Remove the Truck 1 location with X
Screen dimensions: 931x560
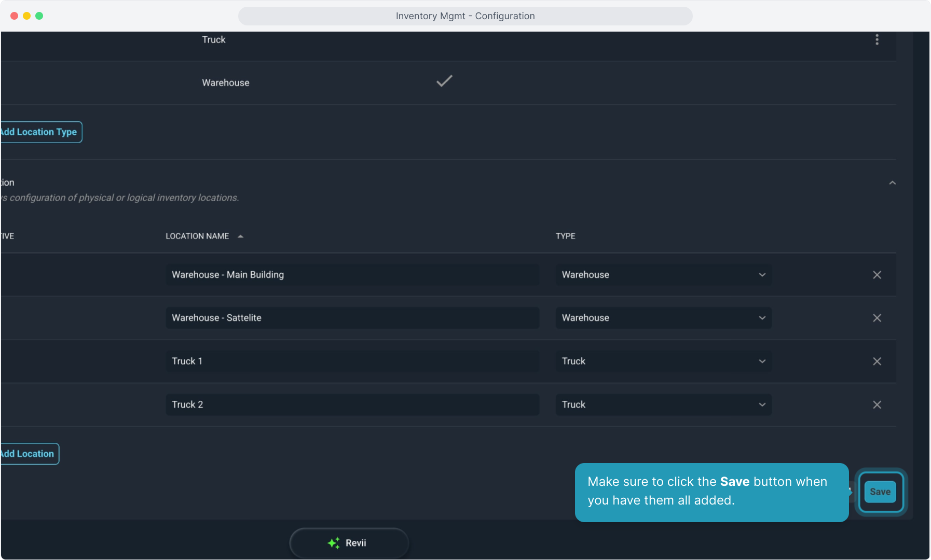tap(877, 361)
